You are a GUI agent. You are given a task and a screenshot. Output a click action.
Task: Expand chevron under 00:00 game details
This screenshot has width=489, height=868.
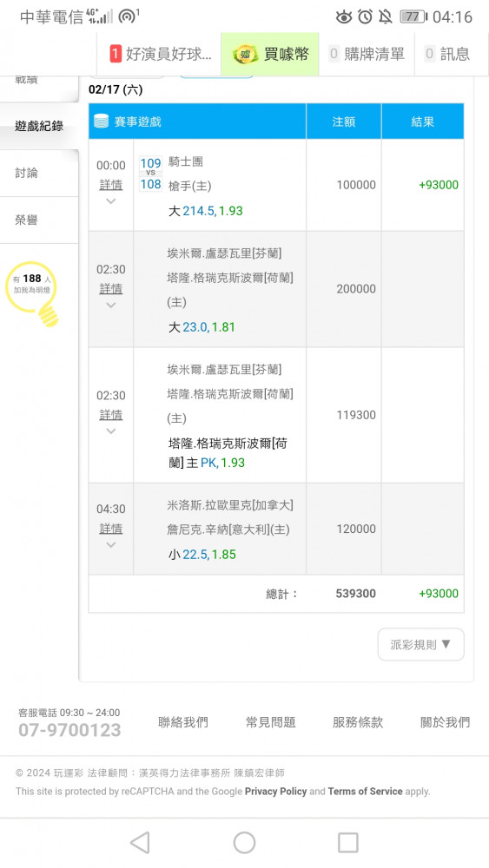[111, 201]
